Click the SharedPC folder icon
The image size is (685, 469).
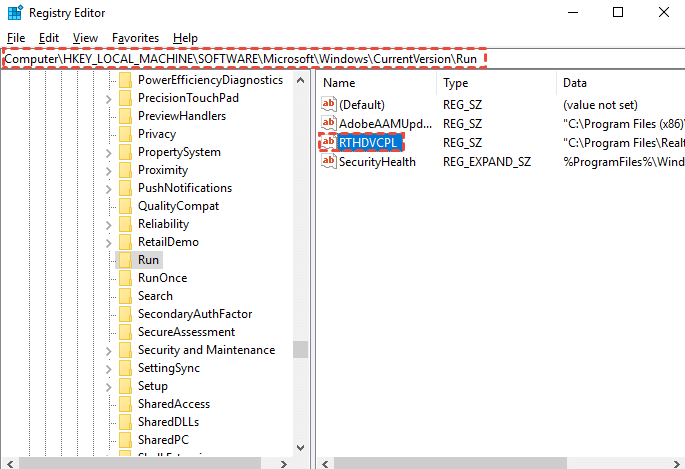click(x=125, y=440)
